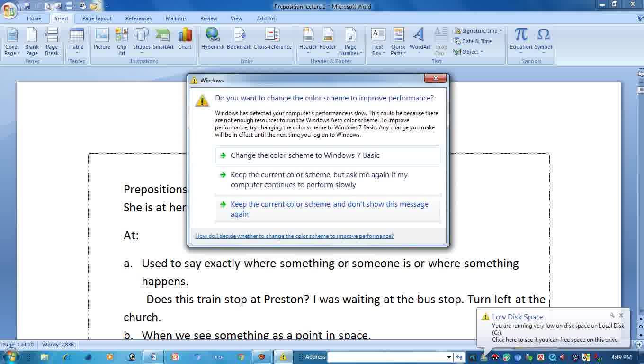The image size is (644, 364).
Task: Click the warning dialog taskbar button
Action: [283, 357]
